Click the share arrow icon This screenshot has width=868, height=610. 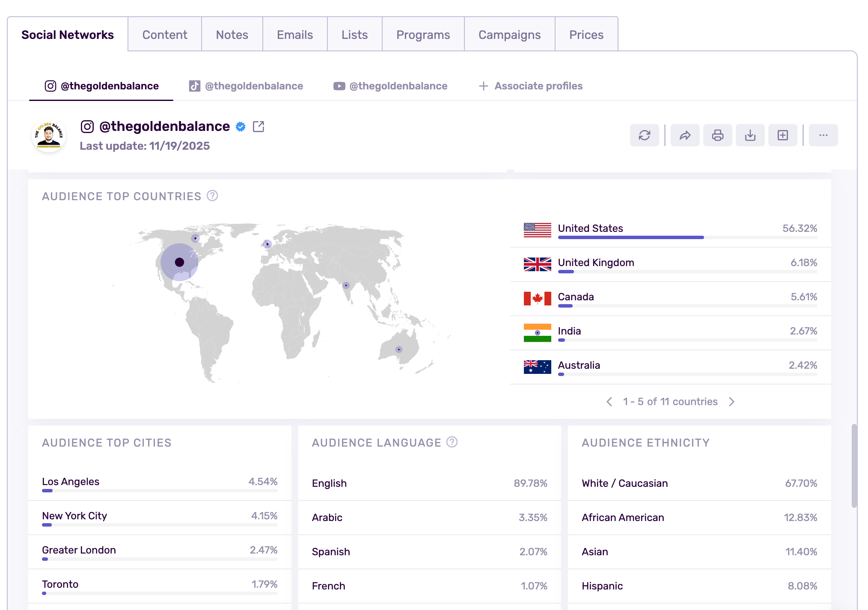(x=685, y=136)
